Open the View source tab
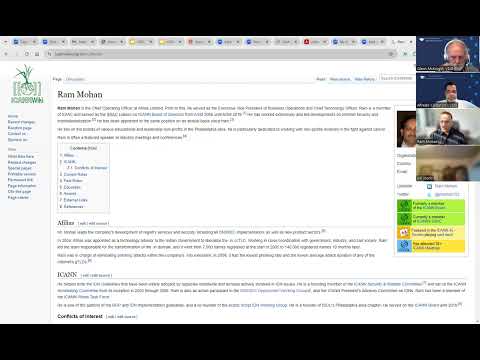The width and height of the screenshot is (480, 360). tap(340, 79)
